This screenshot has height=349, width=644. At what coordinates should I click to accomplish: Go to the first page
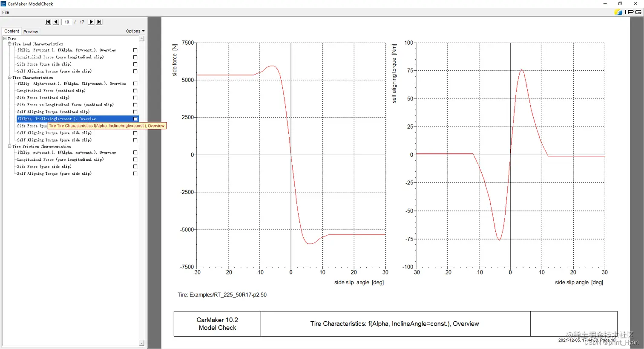point(48,22)
